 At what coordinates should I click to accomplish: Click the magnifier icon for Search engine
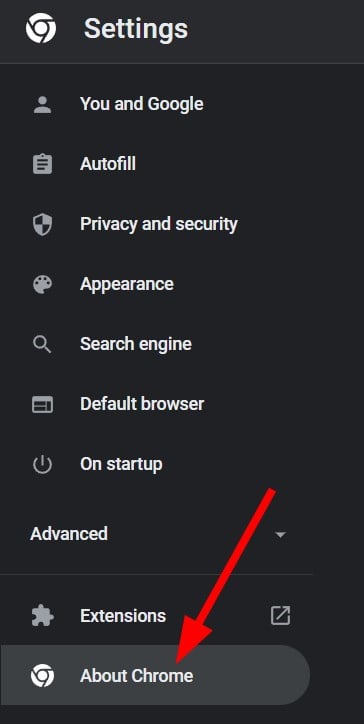(42, 344)
